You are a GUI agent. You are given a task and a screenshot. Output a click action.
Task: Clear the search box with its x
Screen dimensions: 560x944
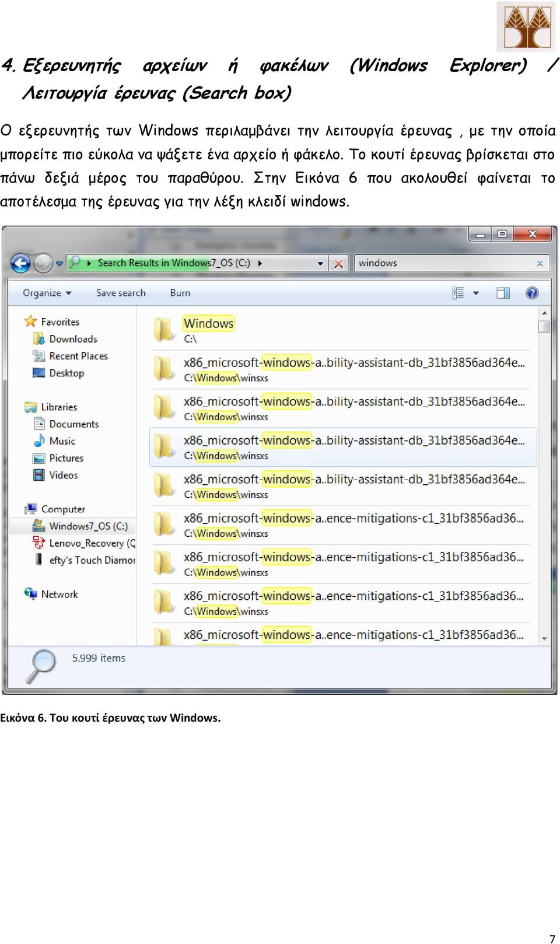click(540, 264)
